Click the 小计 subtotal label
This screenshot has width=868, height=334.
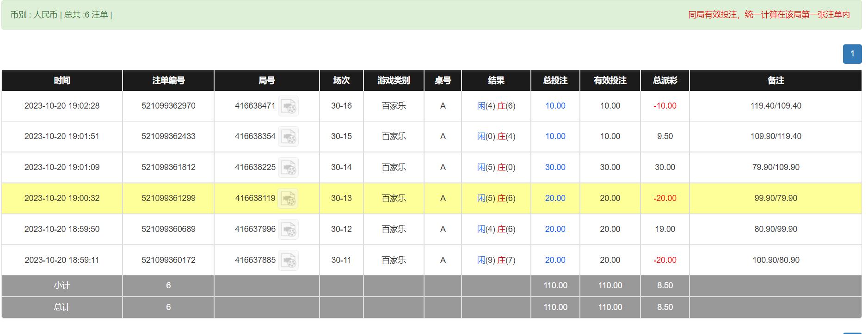(62, 285)
